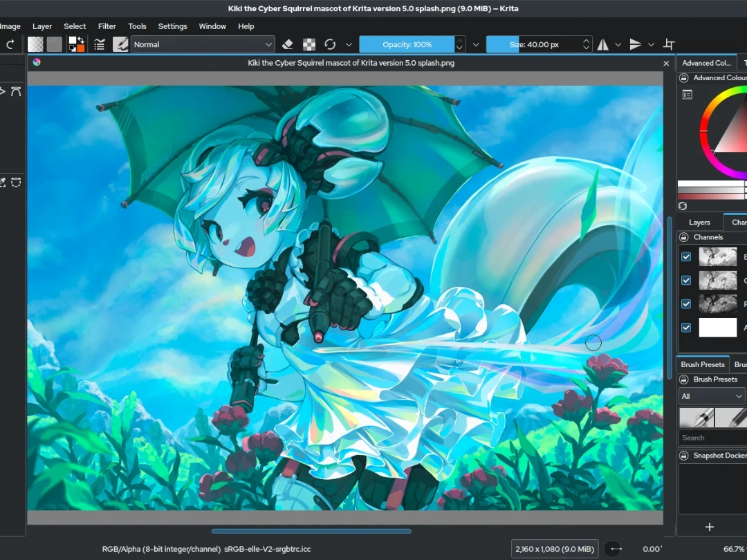
Task: Lock the Brush Presets docker
Action: (683, 380)
